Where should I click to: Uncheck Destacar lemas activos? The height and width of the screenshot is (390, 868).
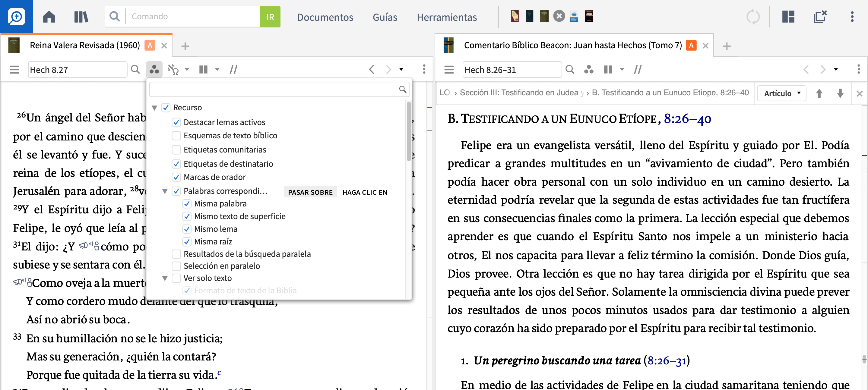click(x=176, y=122)
